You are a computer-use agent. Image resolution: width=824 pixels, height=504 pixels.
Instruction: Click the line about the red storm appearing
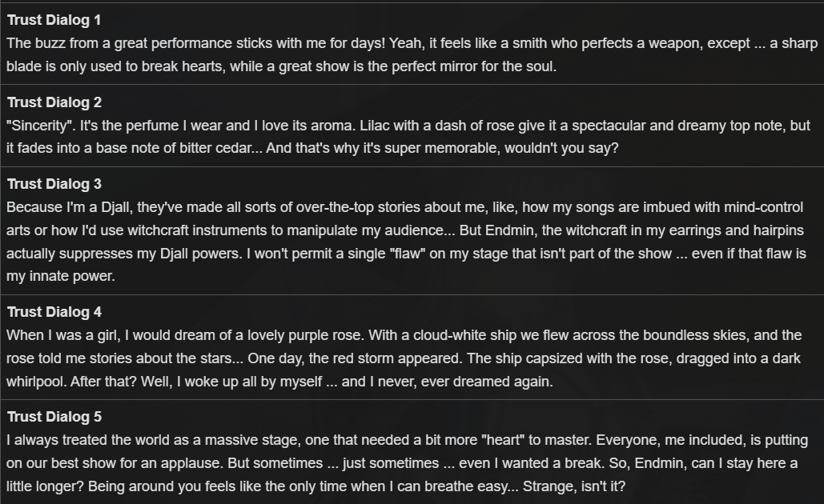tap(403, 358)
